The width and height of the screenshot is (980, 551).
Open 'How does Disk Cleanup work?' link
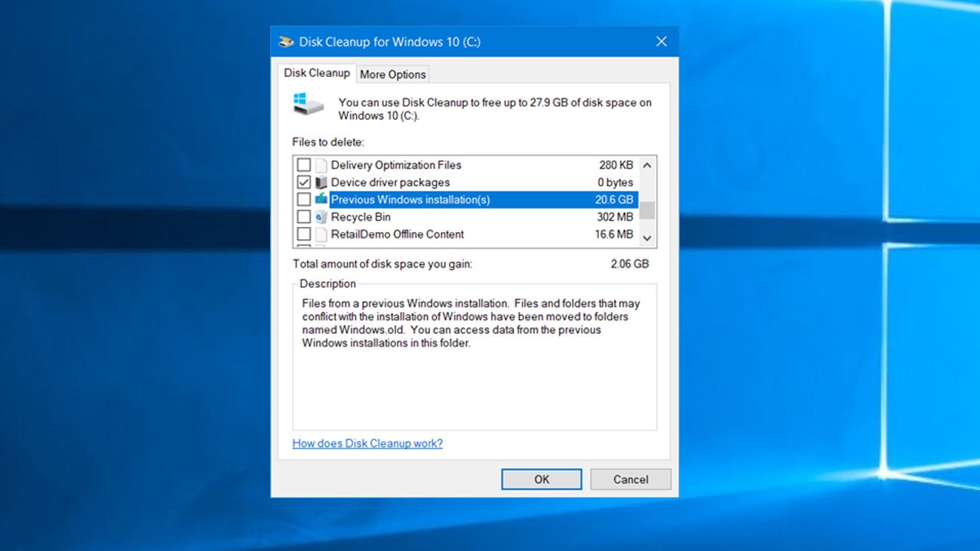coord(367,443)
